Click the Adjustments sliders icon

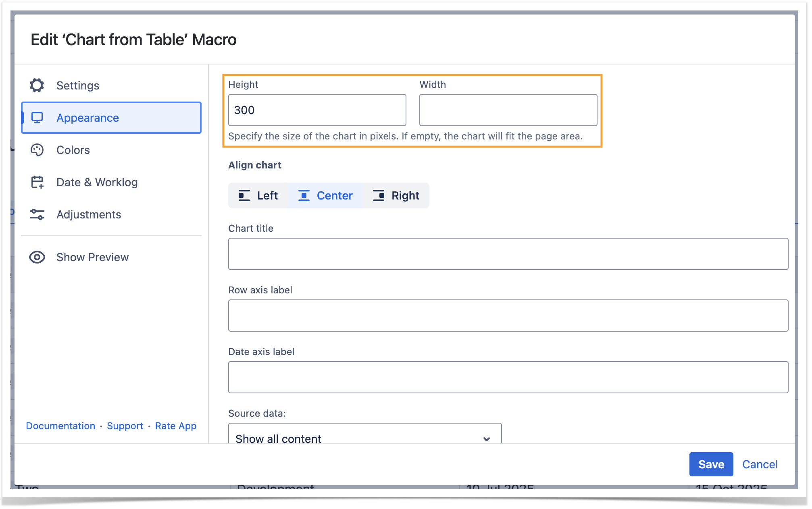(x=37, y=214)
